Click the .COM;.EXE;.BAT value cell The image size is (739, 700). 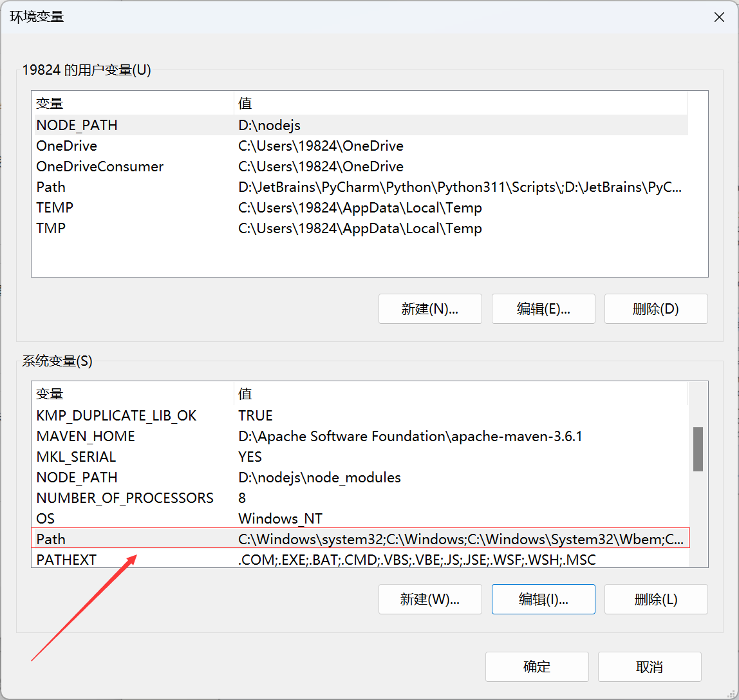[x=416, y=560]
